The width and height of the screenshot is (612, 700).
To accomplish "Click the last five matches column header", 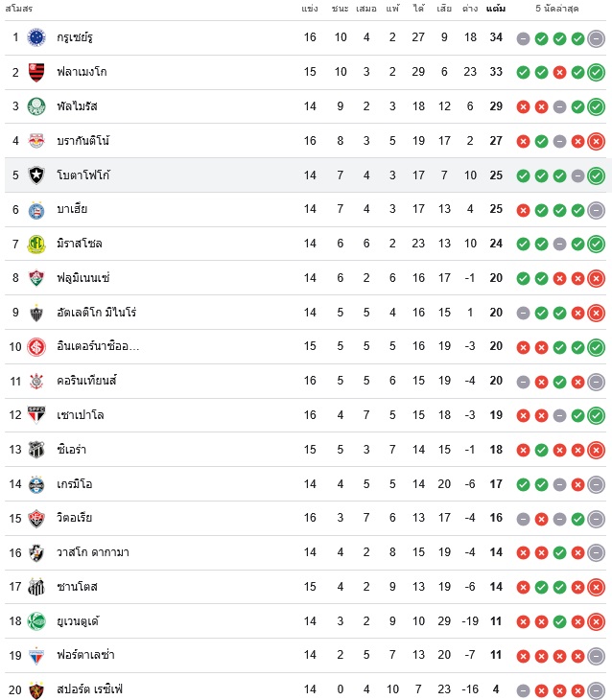I will point(557,9).
